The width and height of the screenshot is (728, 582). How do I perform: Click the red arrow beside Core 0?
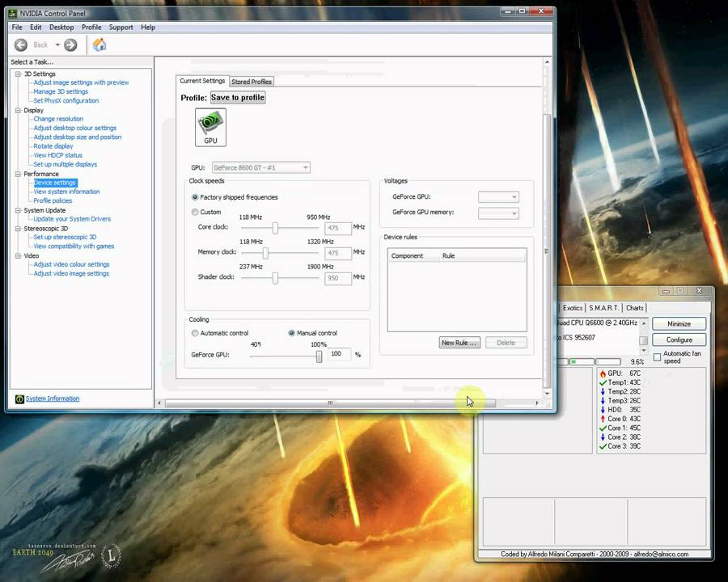point(603,419)
